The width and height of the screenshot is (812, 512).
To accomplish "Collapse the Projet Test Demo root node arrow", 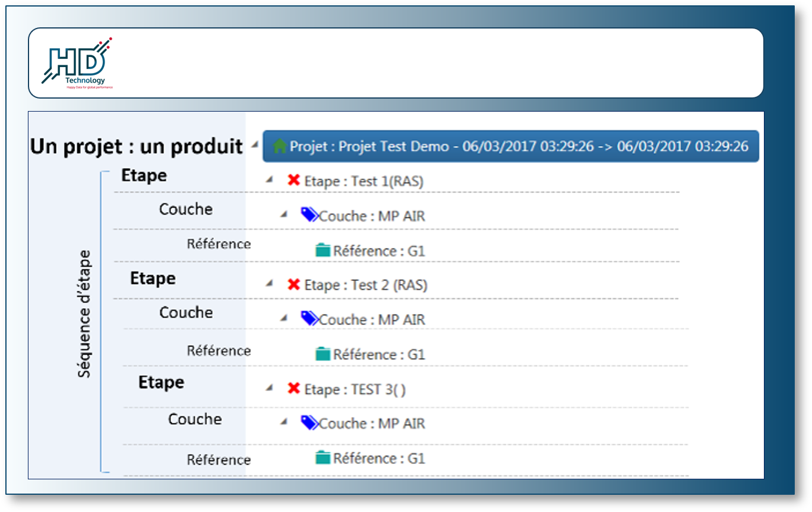I will (255, 144).
